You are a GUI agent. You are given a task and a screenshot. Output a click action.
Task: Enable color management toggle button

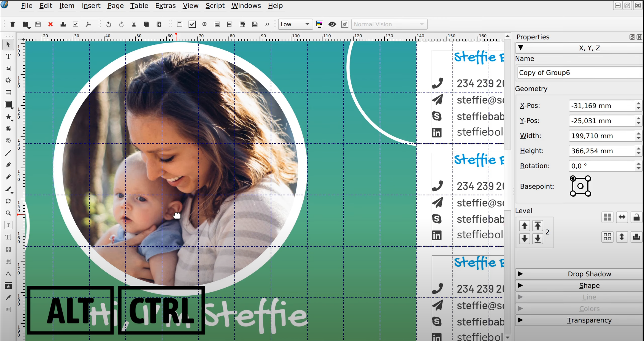[x=319, y=24]
